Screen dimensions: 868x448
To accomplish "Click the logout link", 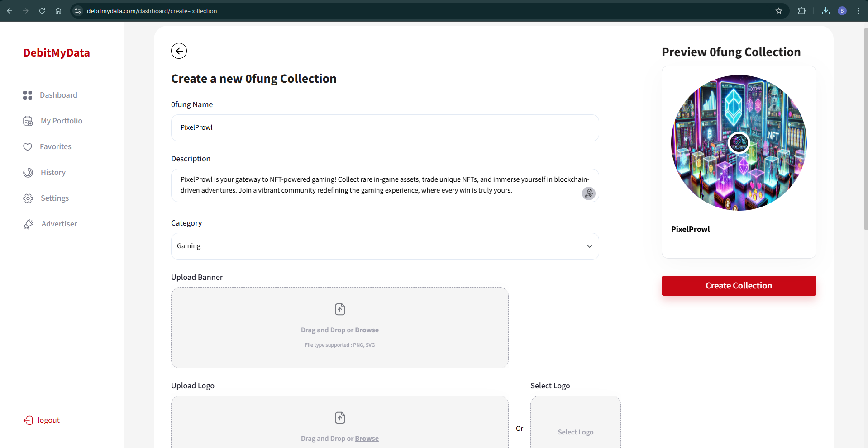I will (x=48, y=420).
